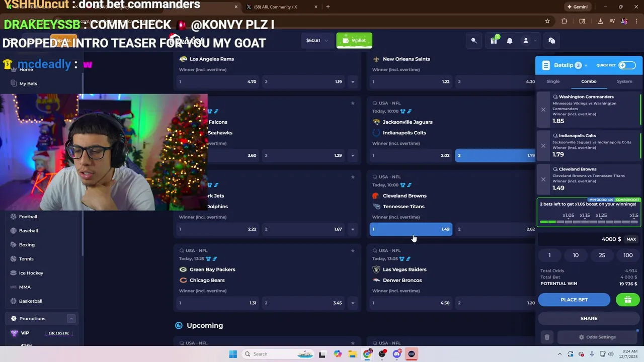Toggle the Quick Bet switch
This screenshot has width=644, height=362.
627,65
